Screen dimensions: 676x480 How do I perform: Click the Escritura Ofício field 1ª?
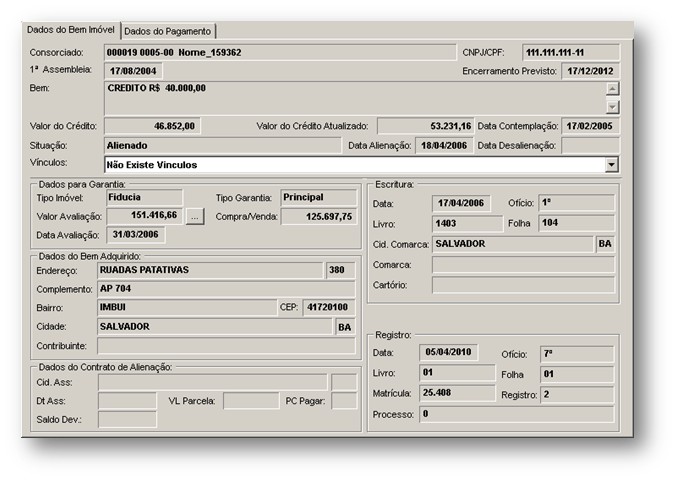coord(576,203)
